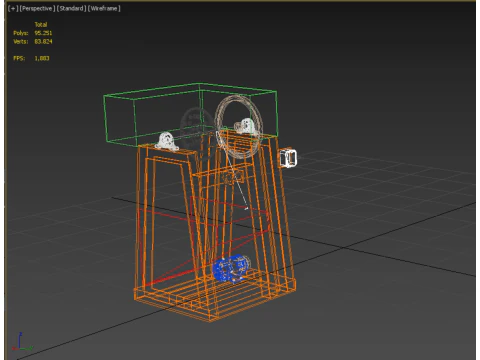Screen dimensions: 480x360
Task: Select the white bracket right of the frame
Action: pyautogui.click(x=287, y=158)
